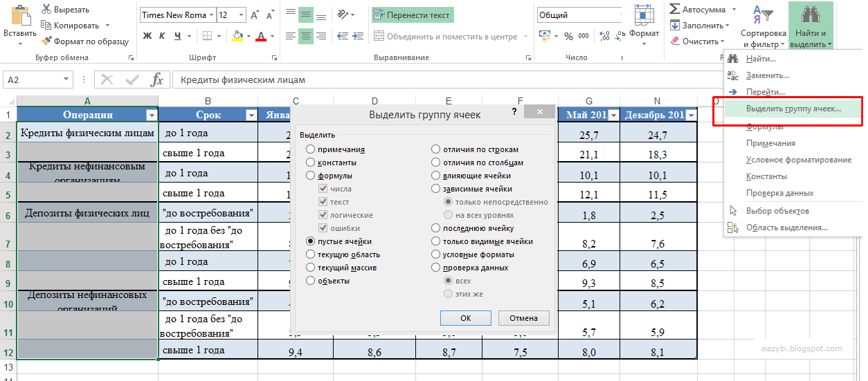Increase font size with the larger A icon
Image resolution: width=868 pixels, height=381 pixels.
coord(254,15)
